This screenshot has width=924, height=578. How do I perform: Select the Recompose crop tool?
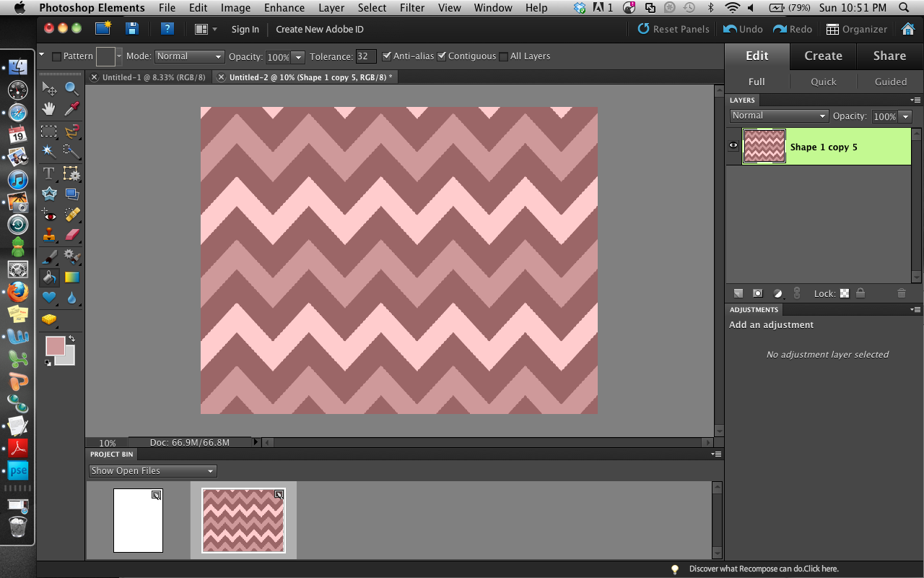point(71,173)
